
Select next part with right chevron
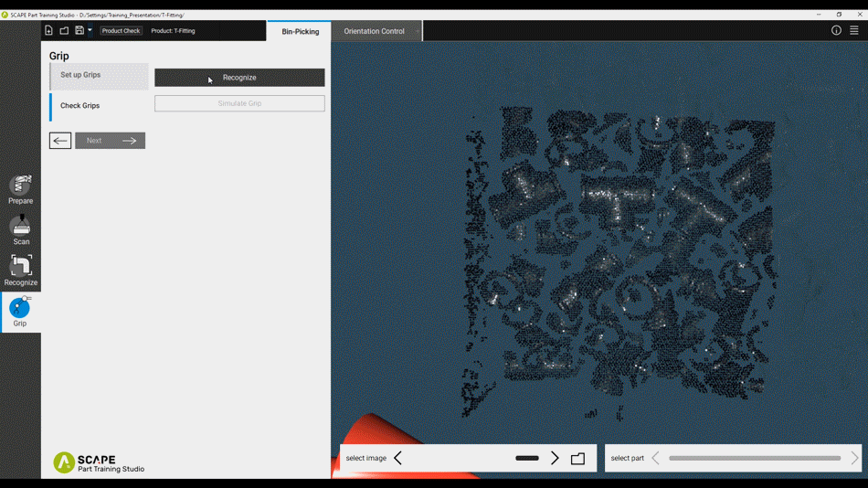coord(854,458)
